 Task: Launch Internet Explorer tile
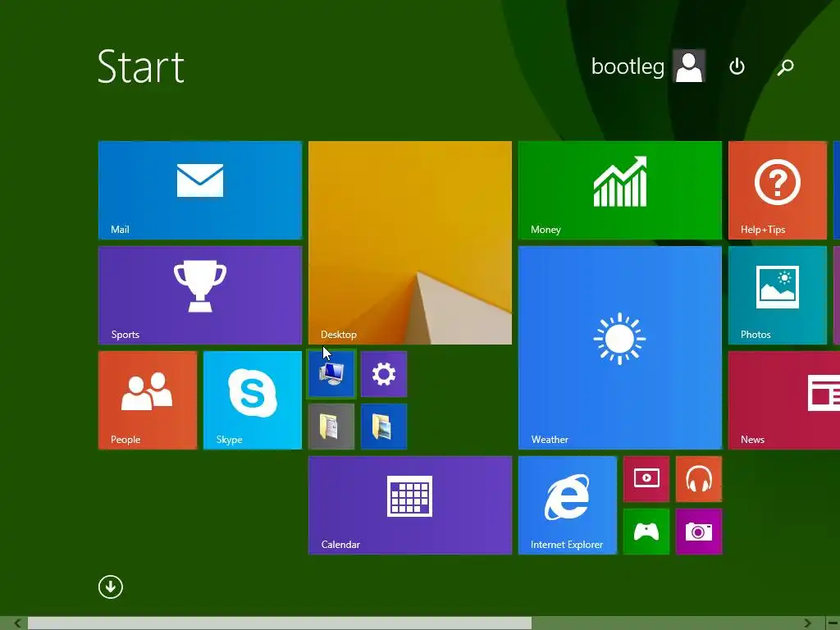pyautogui.click(x=568, y=505)
